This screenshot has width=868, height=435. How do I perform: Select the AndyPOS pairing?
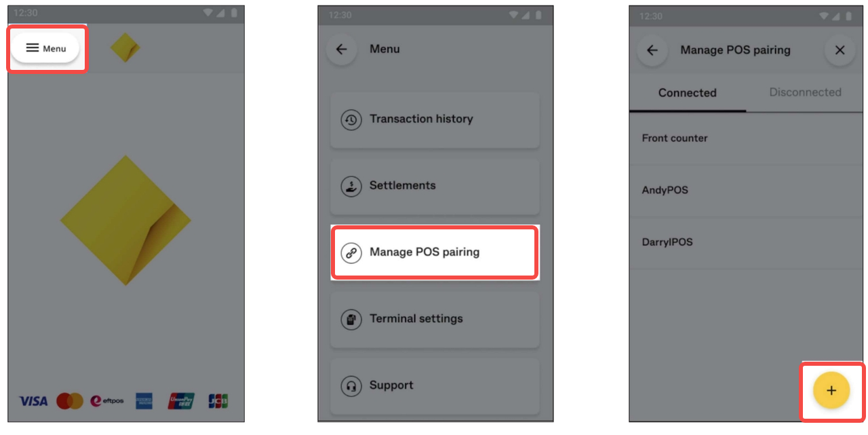coord(747,191)
